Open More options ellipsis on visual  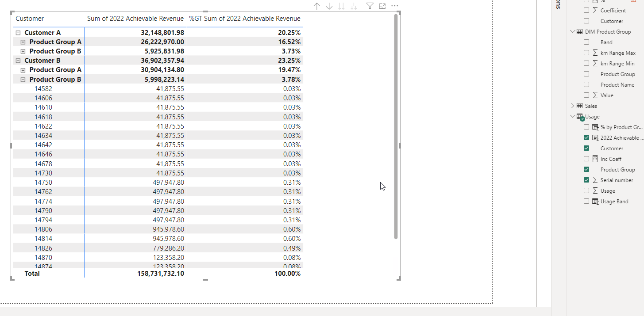[395, 6]
